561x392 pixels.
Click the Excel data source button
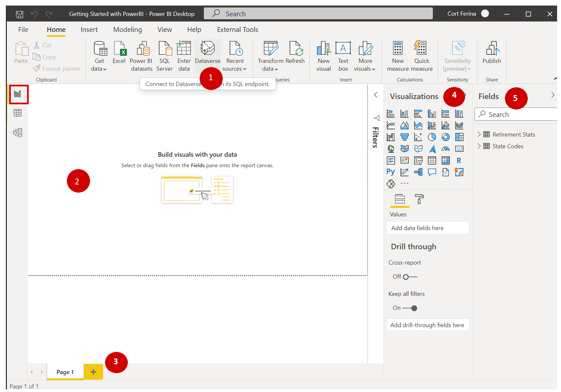tap(119, 53)
